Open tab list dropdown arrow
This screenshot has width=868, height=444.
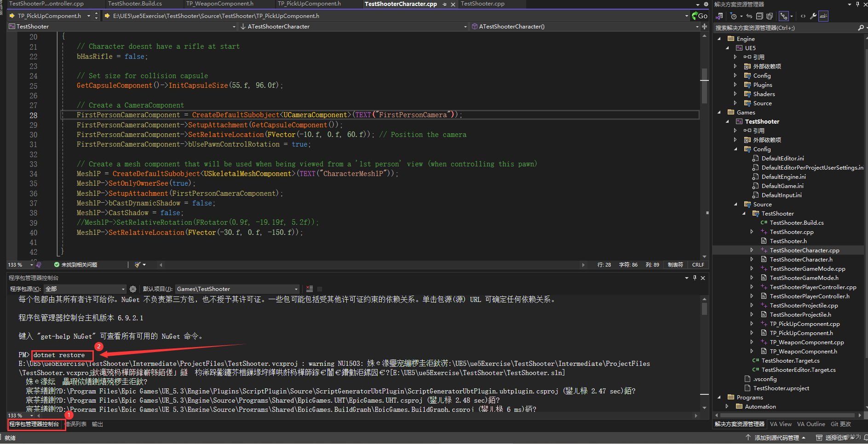[698, 4]
